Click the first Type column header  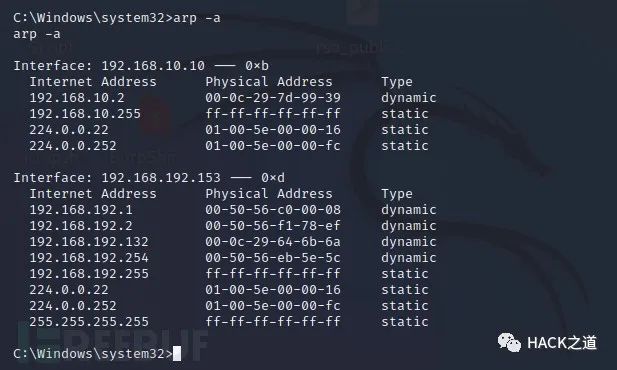pos(397,82)
